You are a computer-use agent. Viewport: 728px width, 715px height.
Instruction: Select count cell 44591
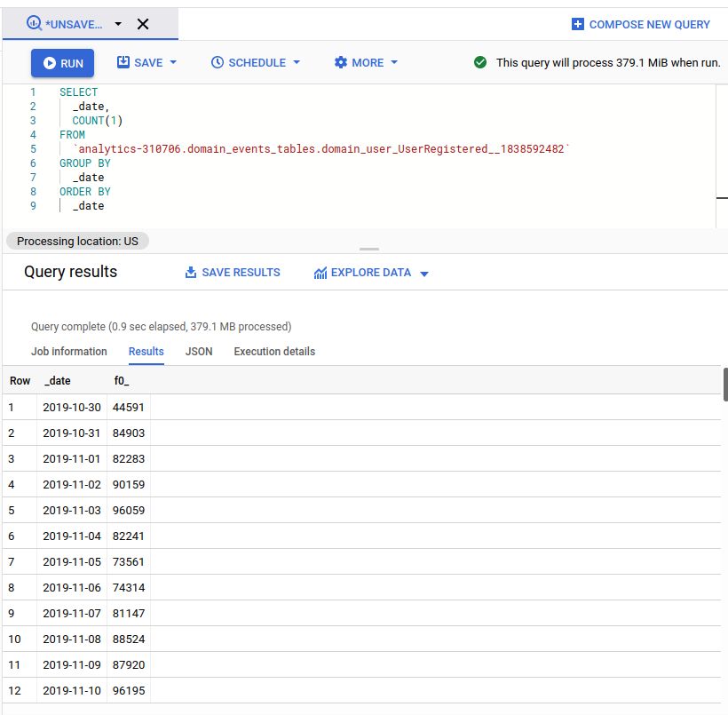[129, 408]
